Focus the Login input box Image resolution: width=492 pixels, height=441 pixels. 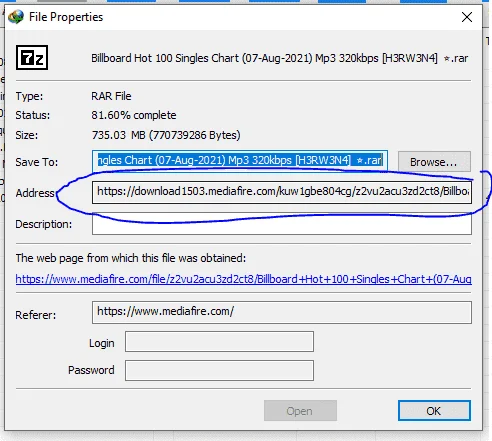[219, 341]
